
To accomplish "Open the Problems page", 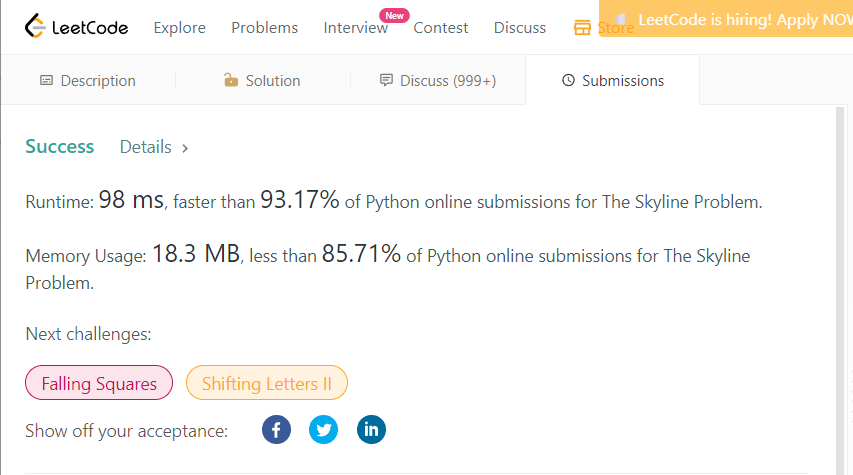I will coord(264,28).
